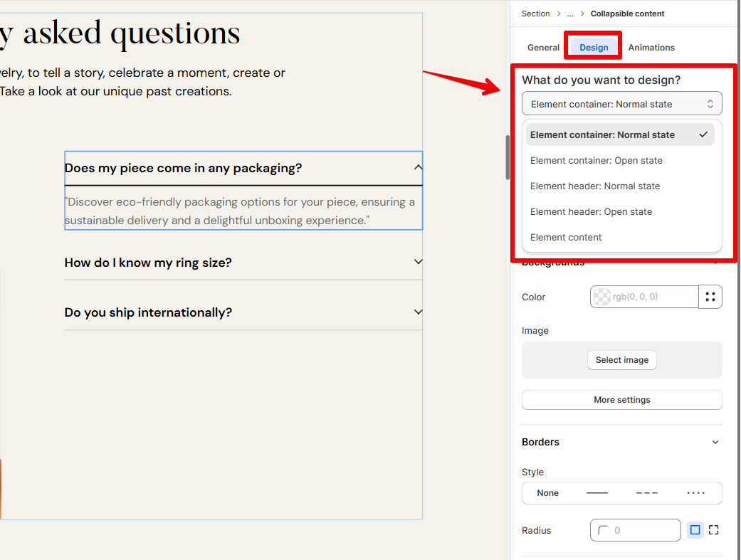Choose dotted border style

[695, 493]
